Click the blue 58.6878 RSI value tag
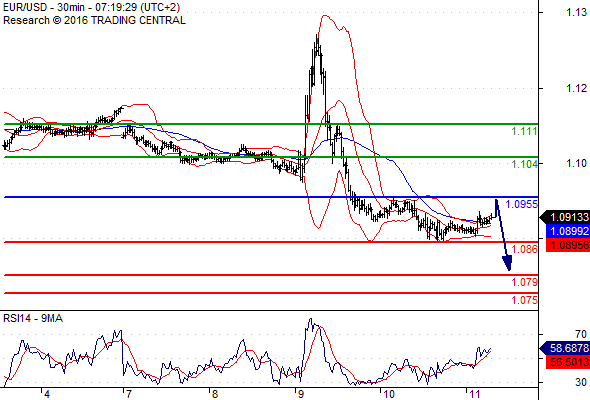The height and width of the screenshot is (400, 590). point(565,348)
